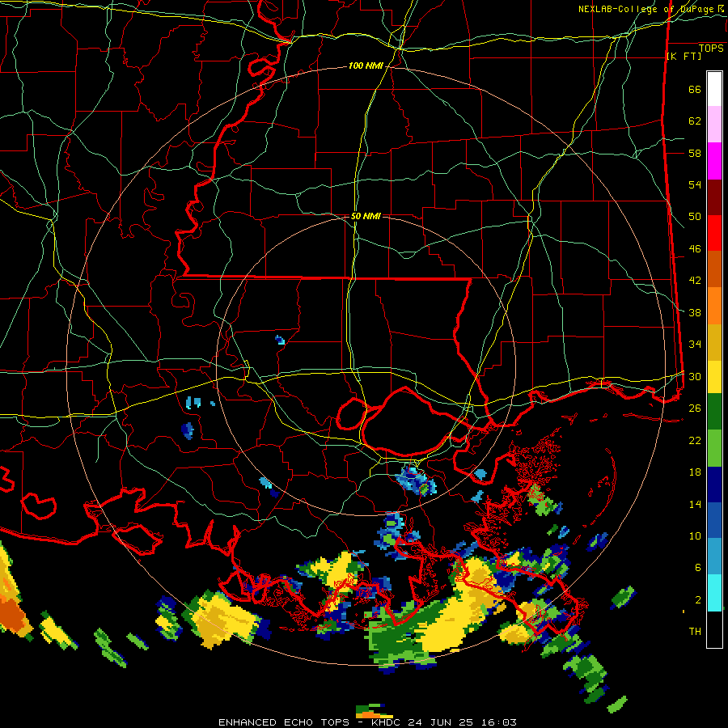Click the "ENHANCED ECHO TOPS" product title
Viewport: 728px width, 728px height.
tap(284, 722)
